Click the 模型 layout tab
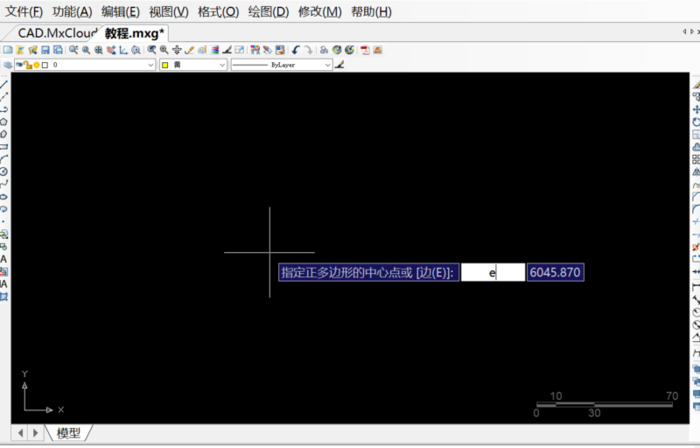The image size is (700, 448). coord(68,433)
